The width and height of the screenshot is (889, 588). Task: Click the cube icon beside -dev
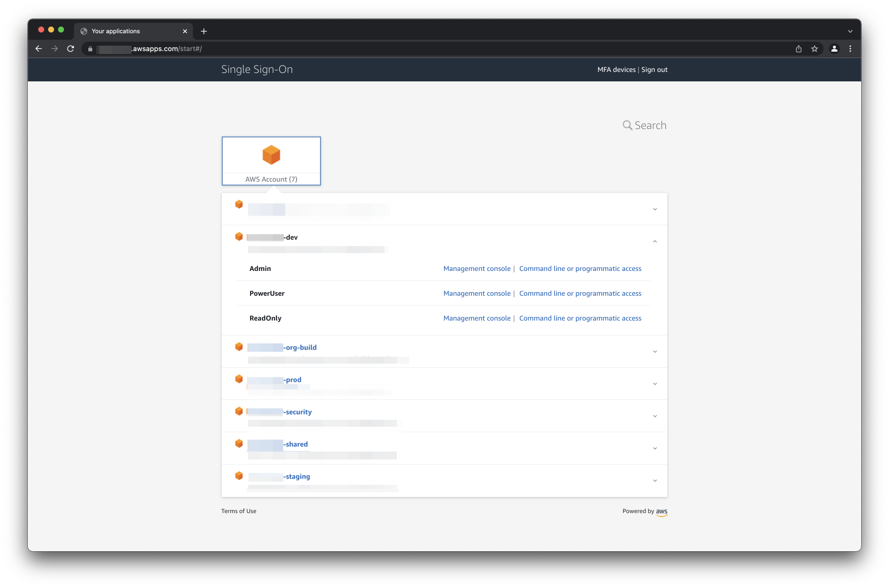click(239, 237)
